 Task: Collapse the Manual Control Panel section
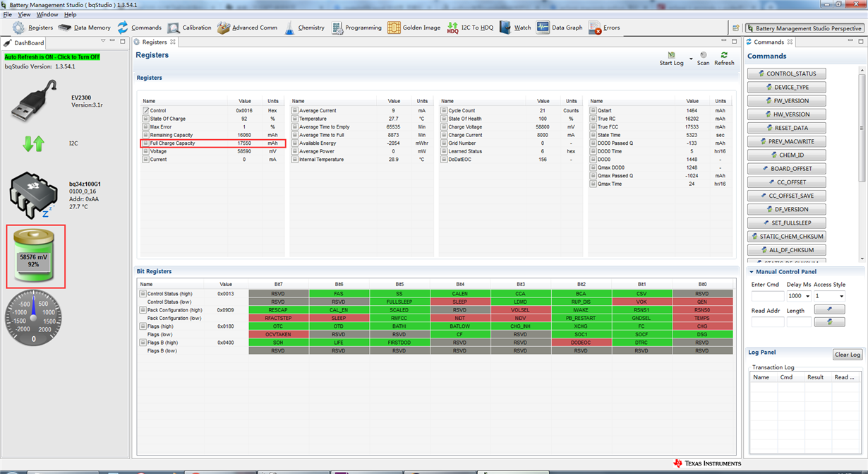(x=752, y=272)
